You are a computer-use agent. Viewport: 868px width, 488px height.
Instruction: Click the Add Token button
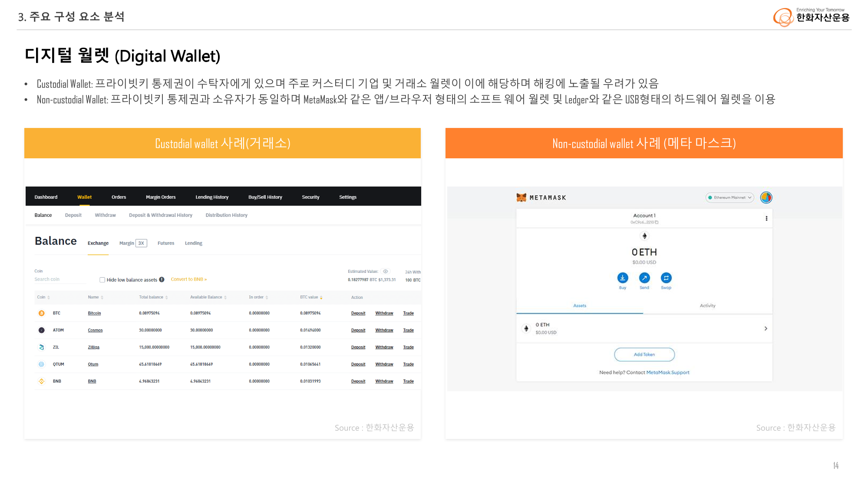coord(644,354)
